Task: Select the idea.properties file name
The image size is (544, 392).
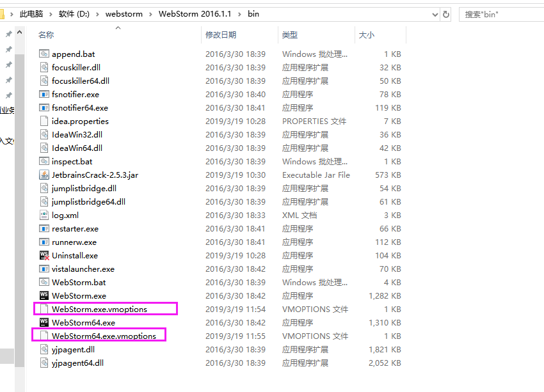Action: tap(80, 122)
